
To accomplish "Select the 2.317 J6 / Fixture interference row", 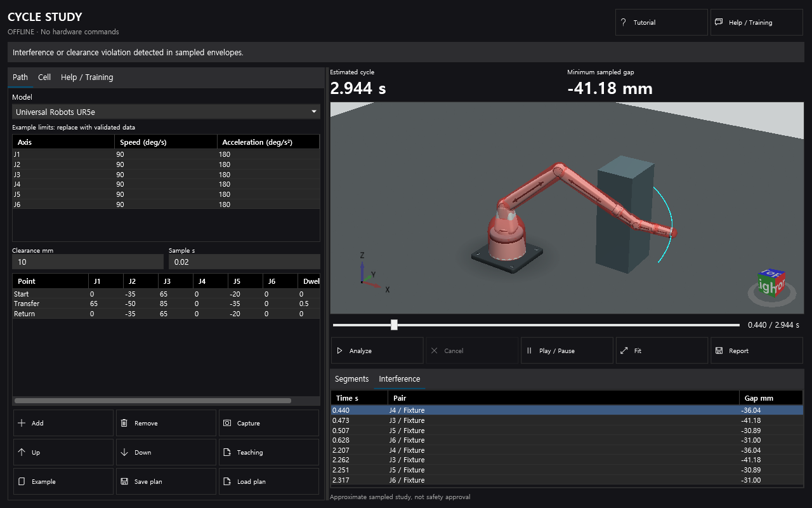I will click(x=566, y=480).
